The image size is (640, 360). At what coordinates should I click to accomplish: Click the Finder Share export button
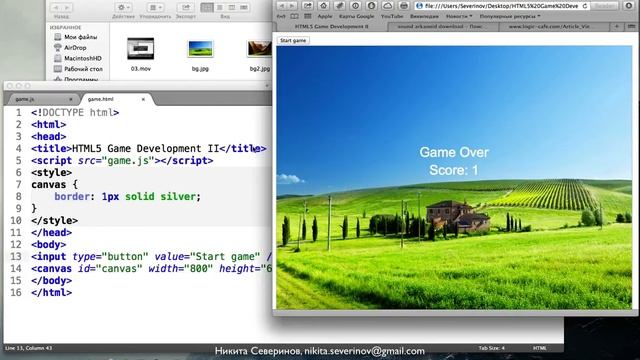[x=186, y=7]
